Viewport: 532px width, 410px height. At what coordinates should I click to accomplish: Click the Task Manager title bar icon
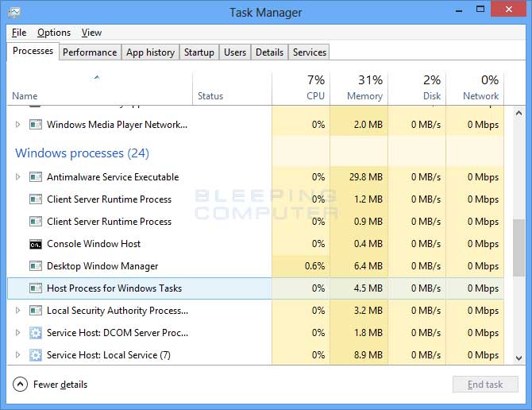pos(14,13)
